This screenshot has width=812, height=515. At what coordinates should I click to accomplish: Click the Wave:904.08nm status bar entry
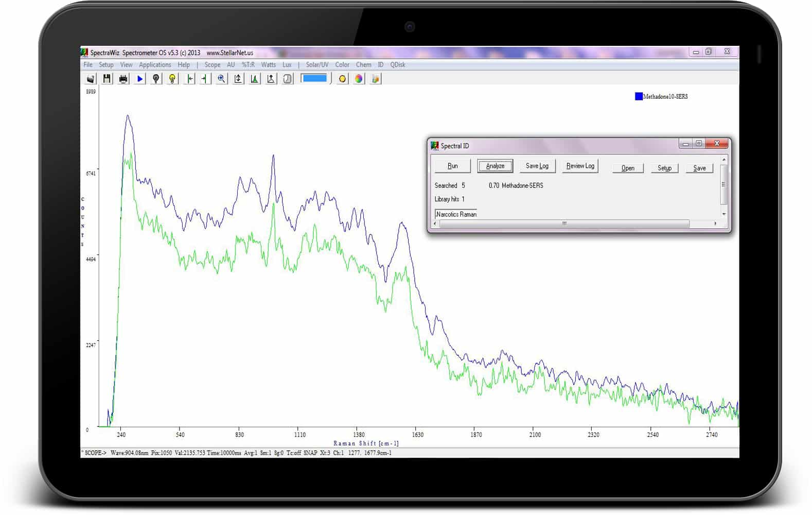point(129,453)
